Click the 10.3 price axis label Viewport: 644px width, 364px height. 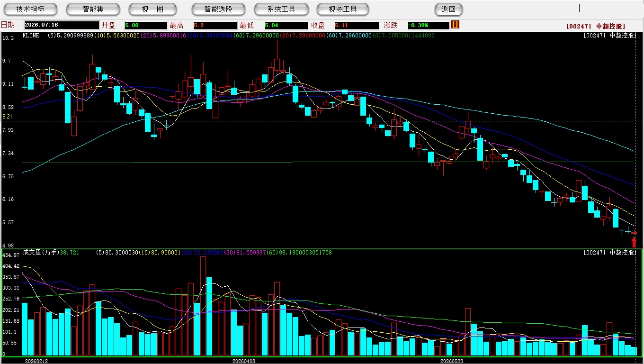tap(8, 37)
